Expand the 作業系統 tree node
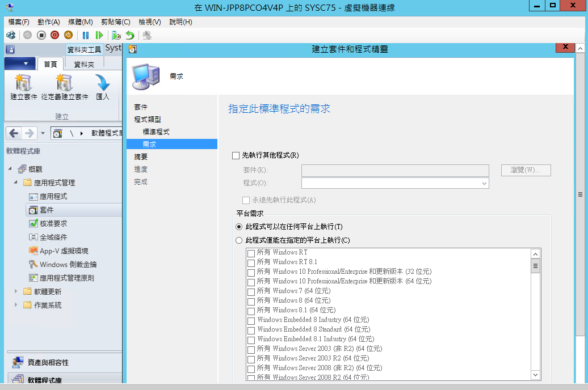This screenshot has height=390, width=588. pyautogui.click(x=15, y=304)
